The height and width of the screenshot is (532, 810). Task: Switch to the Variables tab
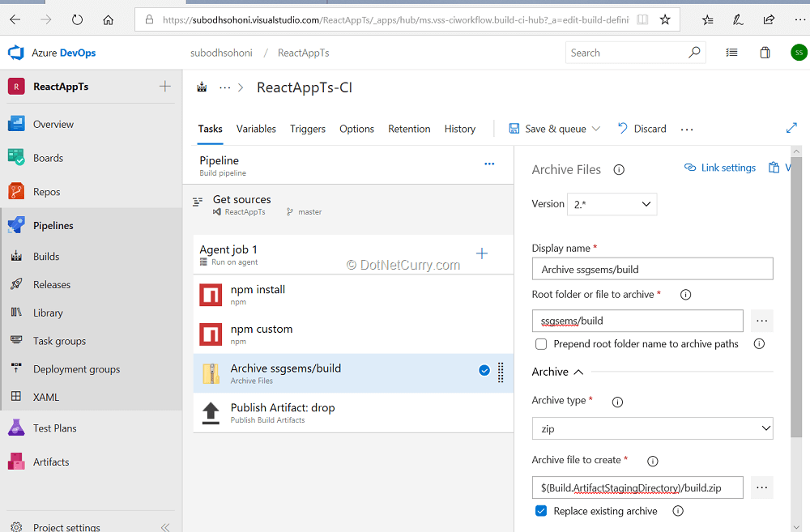click(256, 129)
